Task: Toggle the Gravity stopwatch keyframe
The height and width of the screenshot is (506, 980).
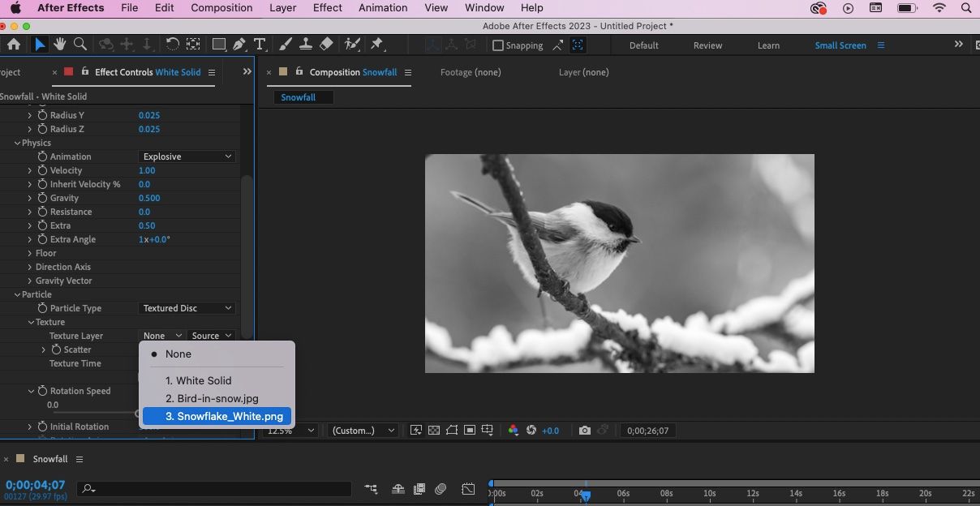Action: tap(42, 198)
